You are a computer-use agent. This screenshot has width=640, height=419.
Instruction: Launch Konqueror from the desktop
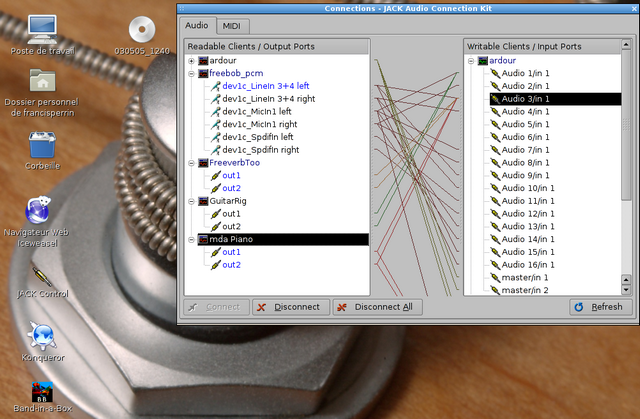point(41,335)
